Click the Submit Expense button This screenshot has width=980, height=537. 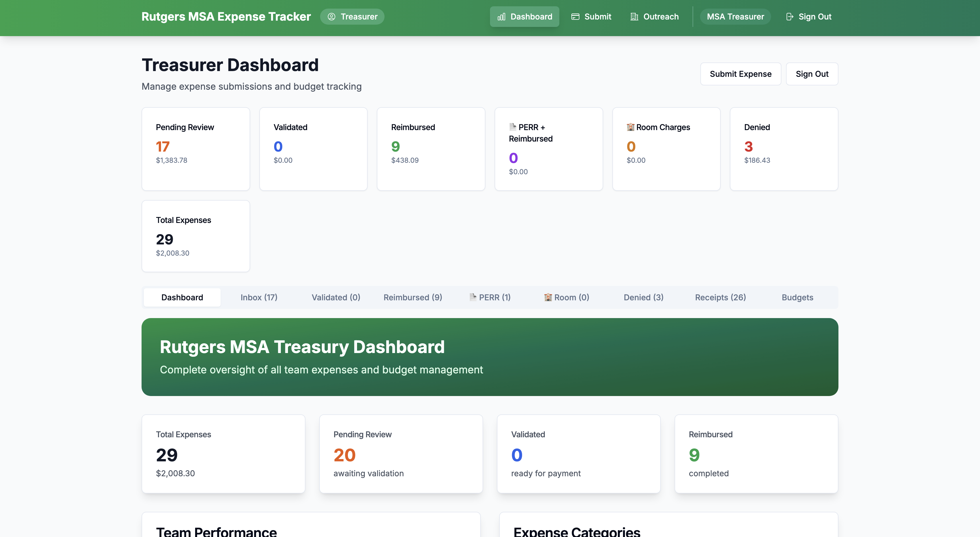pyautogui.click(x=740, y=74)
